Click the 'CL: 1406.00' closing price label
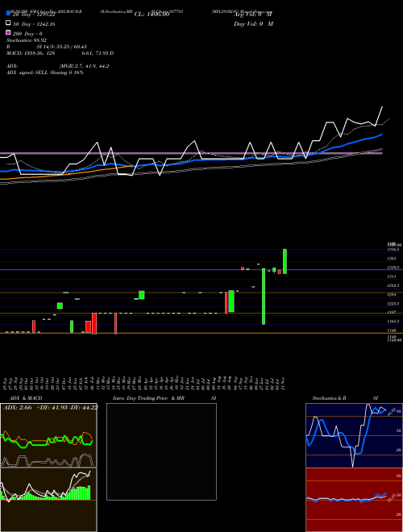403x532 pixels. click(152, 15)
